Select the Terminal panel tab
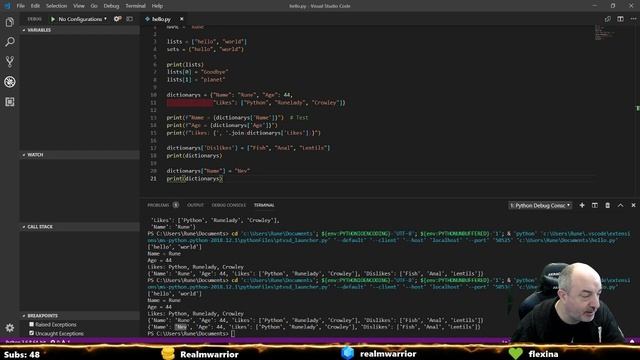640x360 pixels. pos(264,205)
